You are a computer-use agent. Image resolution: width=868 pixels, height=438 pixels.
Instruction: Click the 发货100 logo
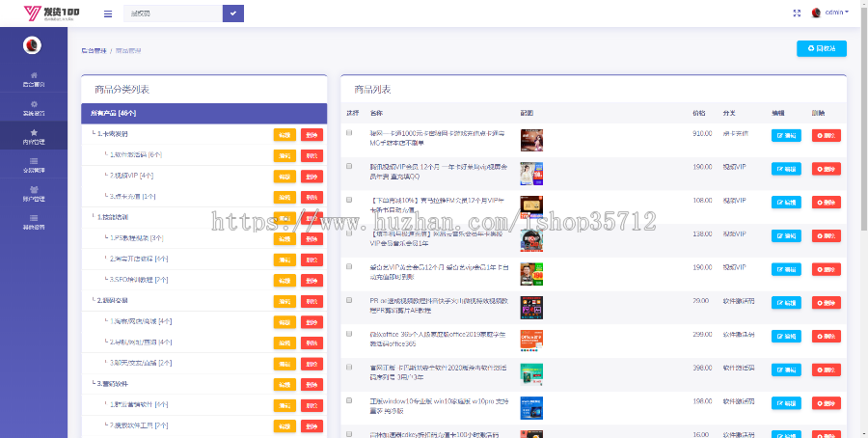[51, 14]
